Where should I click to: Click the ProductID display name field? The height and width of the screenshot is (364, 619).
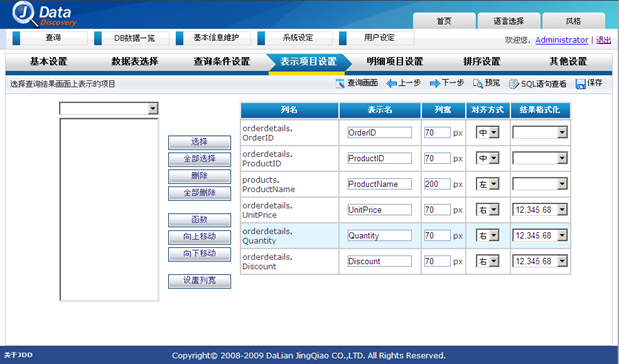coord(379,158)
